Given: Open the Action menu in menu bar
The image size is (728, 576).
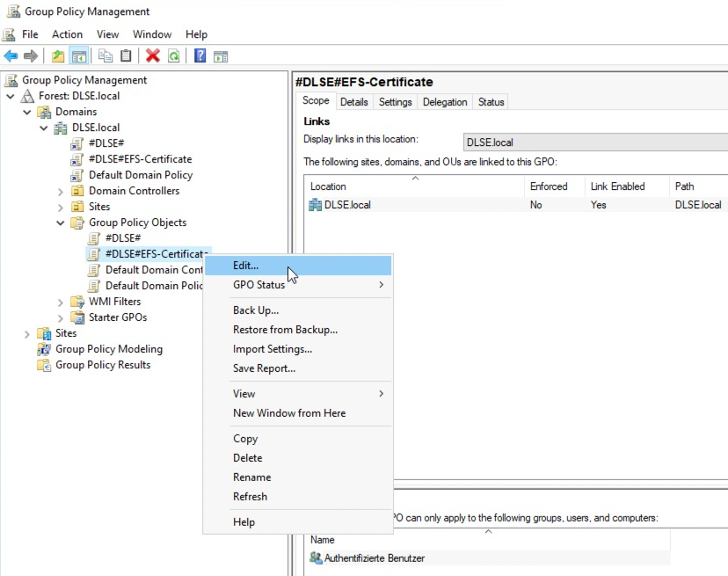Looking at the screenshot, I should coord(67,34).
